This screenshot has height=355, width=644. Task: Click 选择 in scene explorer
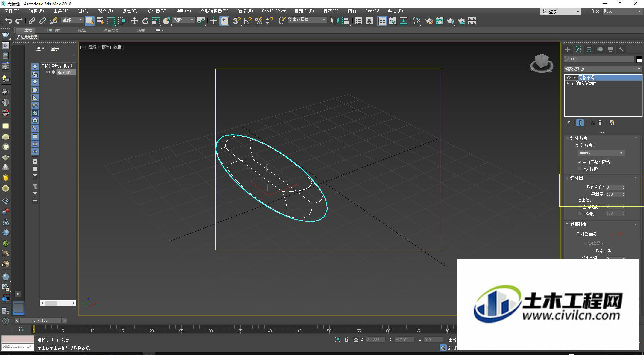click(x=40, y=49)
